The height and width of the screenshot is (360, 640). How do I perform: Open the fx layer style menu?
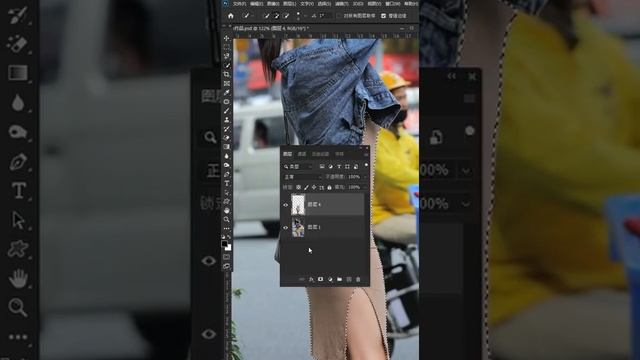coord(311,280)
